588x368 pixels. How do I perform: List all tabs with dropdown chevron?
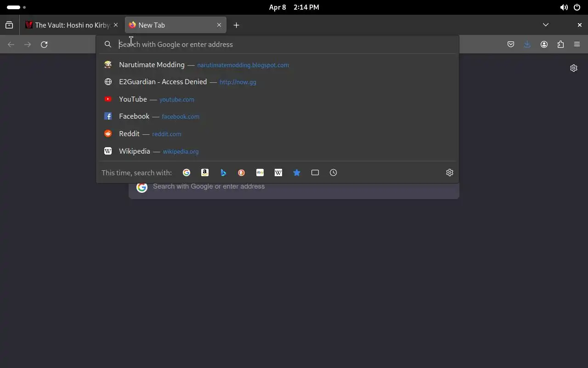(546, 25)
